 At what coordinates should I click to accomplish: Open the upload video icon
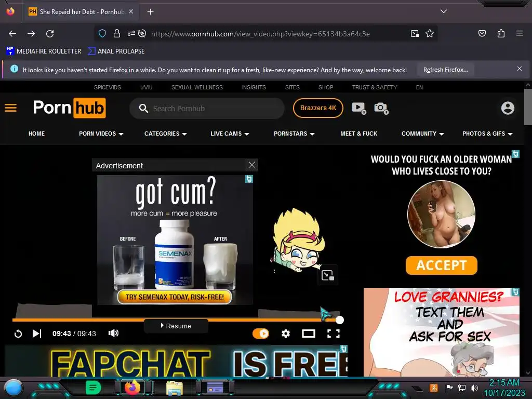pos(359,108)
